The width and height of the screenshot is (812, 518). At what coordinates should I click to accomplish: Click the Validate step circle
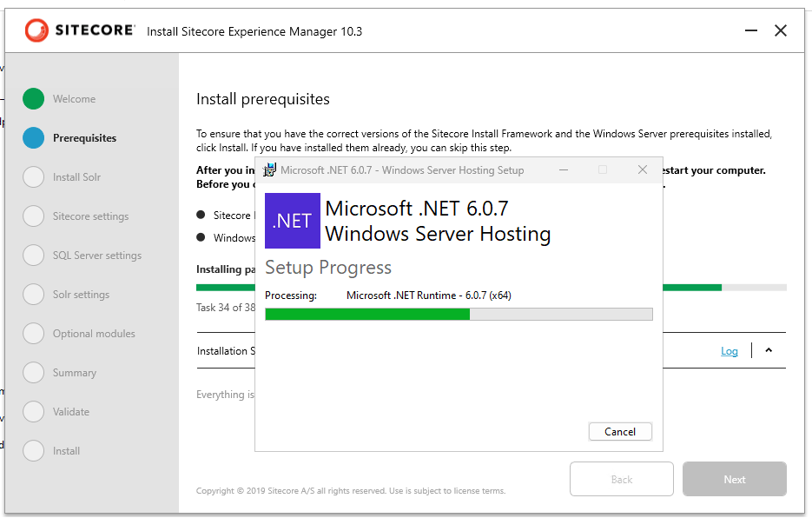coord(33,412)
